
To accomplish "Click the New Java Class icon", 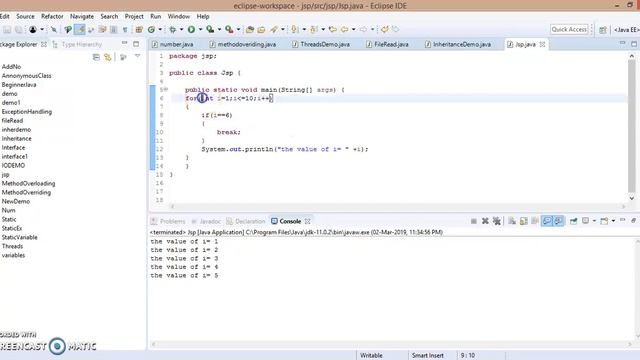I will pos(151,29).
